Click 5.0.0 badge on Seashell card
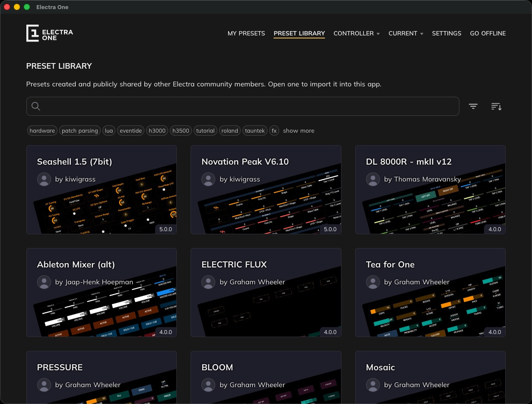 pyautogui.click(x=166, y=229)
